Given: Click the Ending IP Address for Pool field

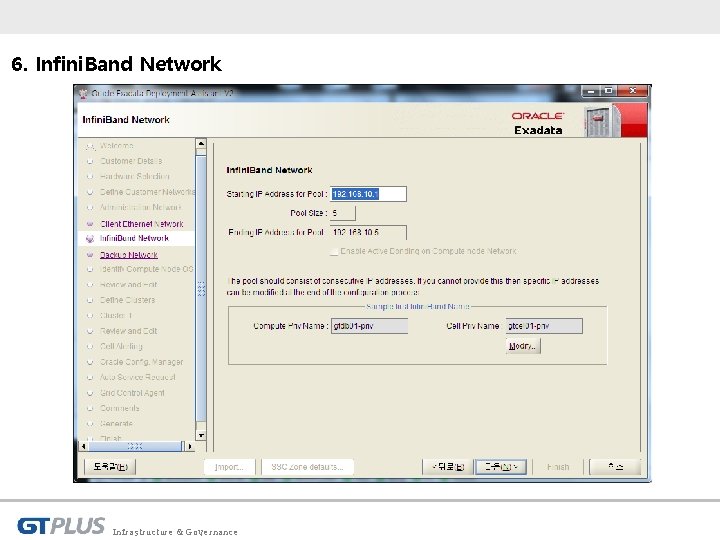Looking at the screenshot, I should [368, 232].
